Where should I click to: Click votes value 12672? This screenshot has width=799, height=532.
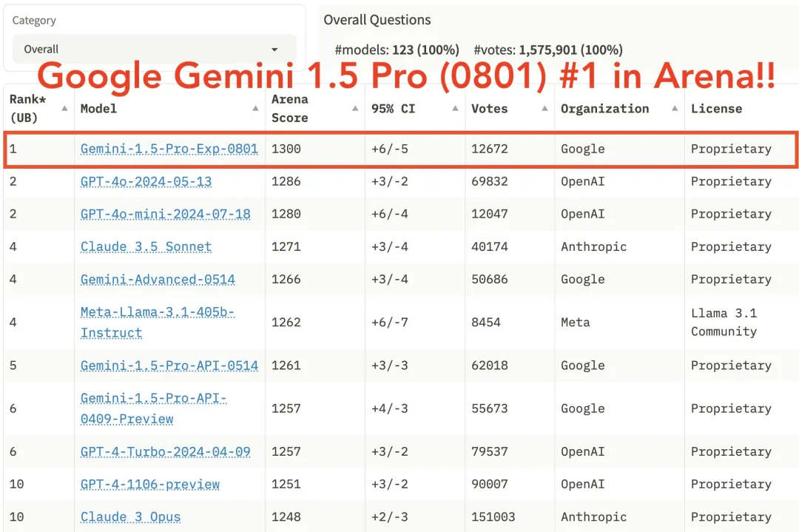(x=490, y=149)
